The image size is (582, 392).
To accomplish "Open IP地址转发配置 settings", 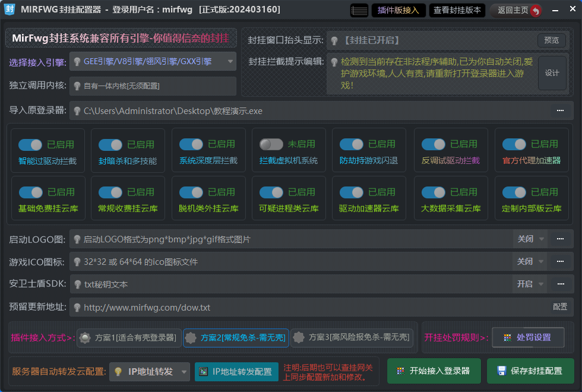I will 236,372.
